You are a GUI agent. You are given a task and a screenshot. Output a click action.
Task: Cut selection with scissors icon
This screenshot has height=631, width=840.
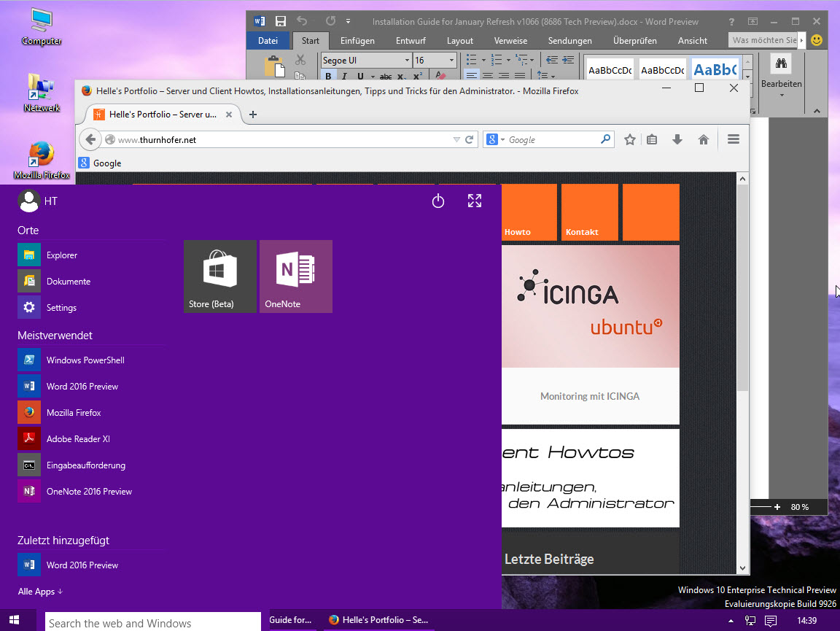pos(300,60)
